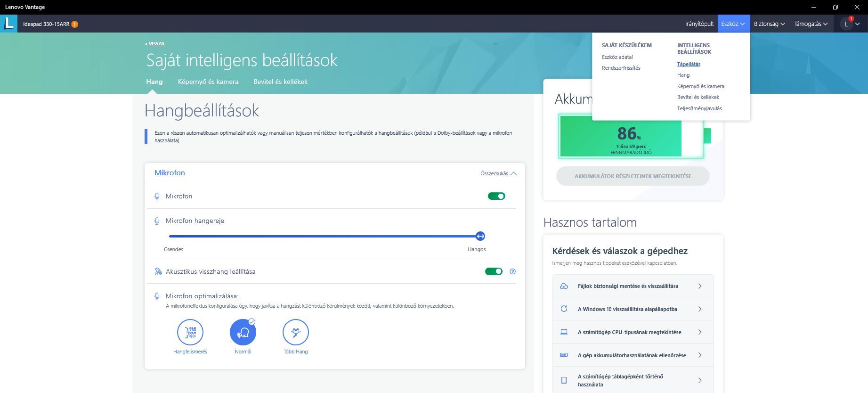Click the battery icon for akkumulátorhasználatának ellenőrzése

click(x=564, y=355)
